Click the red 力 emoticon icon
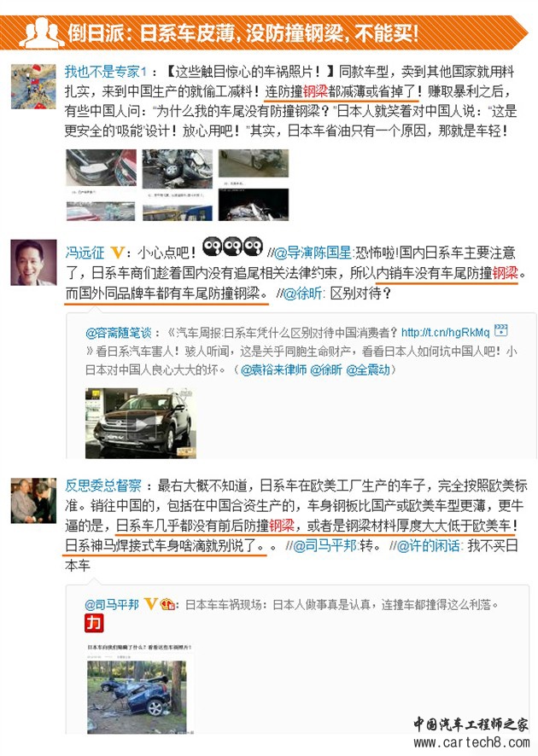The height and width of the screenshot is (756, 538). [94, 622]
